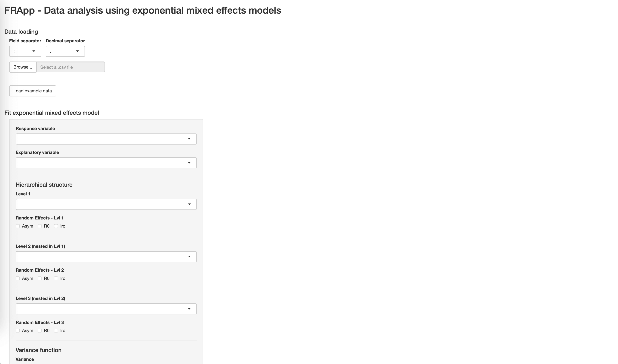The width and height of the screenshot is (618, 364).
Task: Check Asym under Random Effects Lvl 2
Action: click(18, 278)
